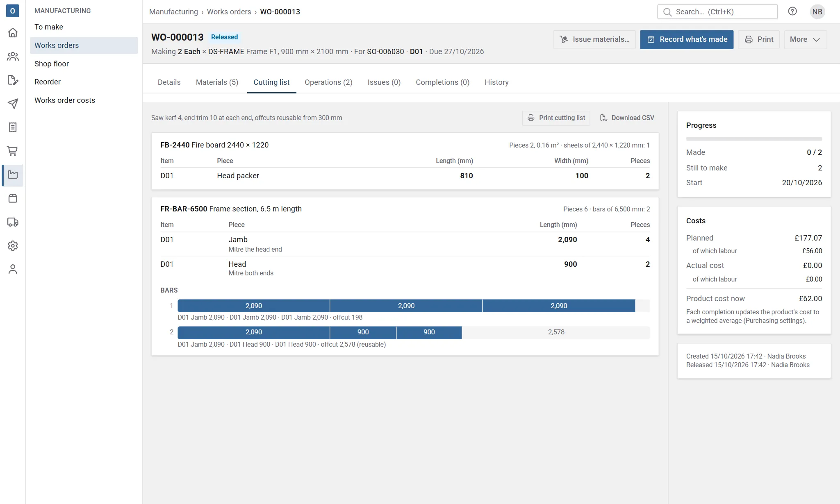Open Reorder menu item

[84, 82]
